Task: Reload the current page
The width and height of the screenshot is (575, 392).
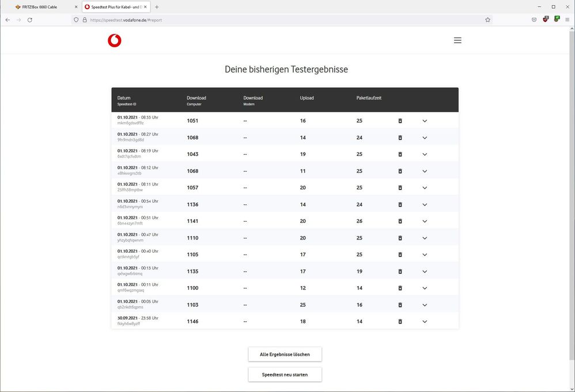Action: [30, 20]
